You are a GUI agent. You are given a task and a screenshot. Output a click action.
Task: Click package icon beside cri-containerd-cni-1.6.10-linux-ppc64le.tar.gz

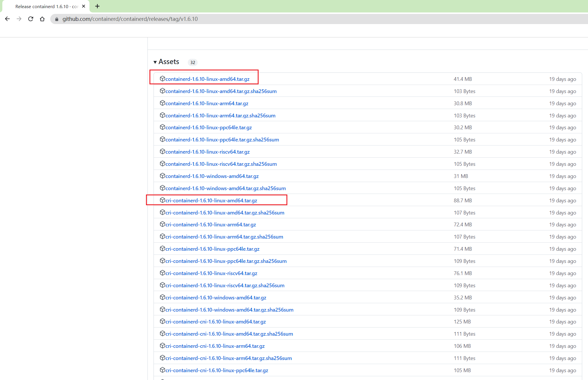click(x=163, y=370)
